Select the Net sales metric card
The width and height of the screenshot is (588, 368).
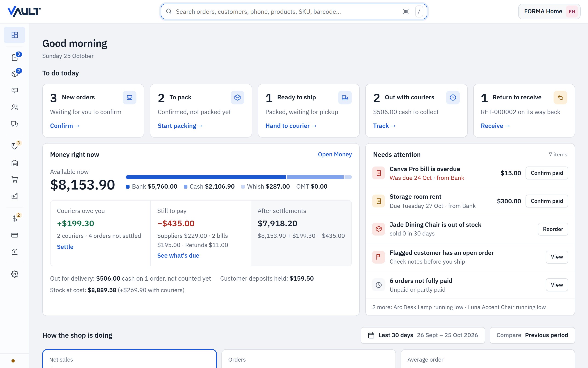tap(130, 359)
